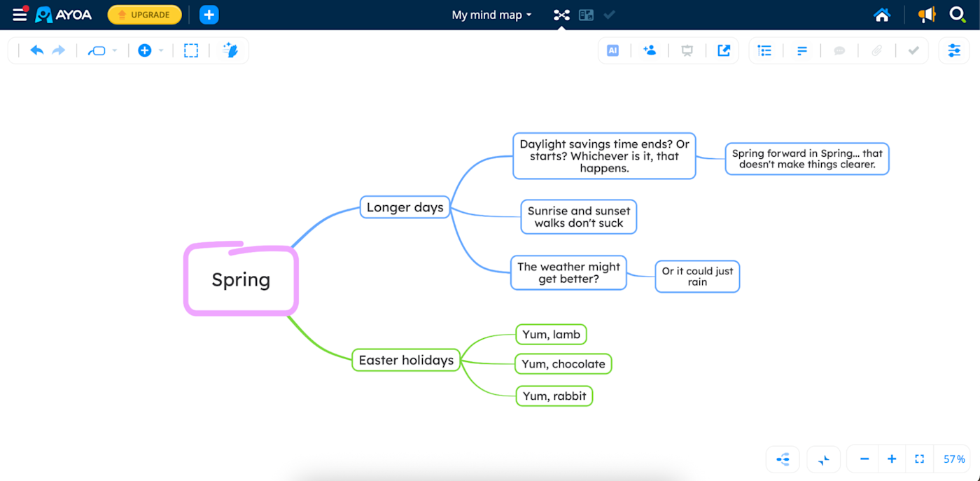Open the My mind map title dropdown

coord(492,15)
